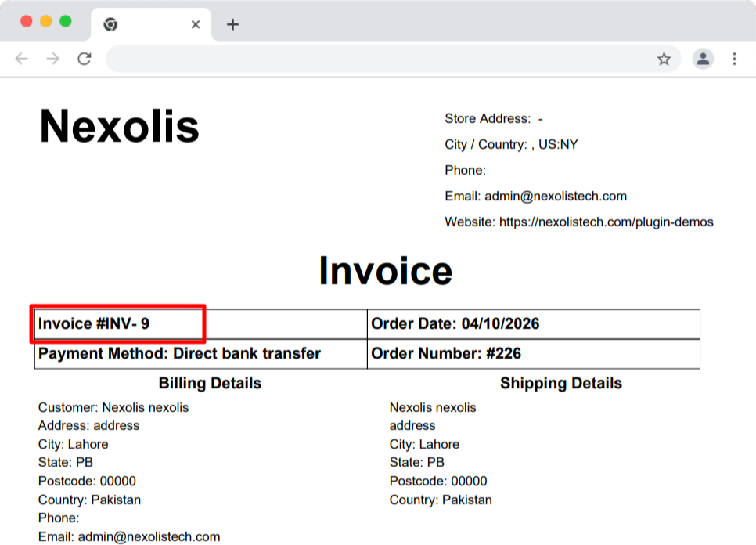Open Chrome's three-dot menu
Screen dimensions: 756x545
coord(734,59)
